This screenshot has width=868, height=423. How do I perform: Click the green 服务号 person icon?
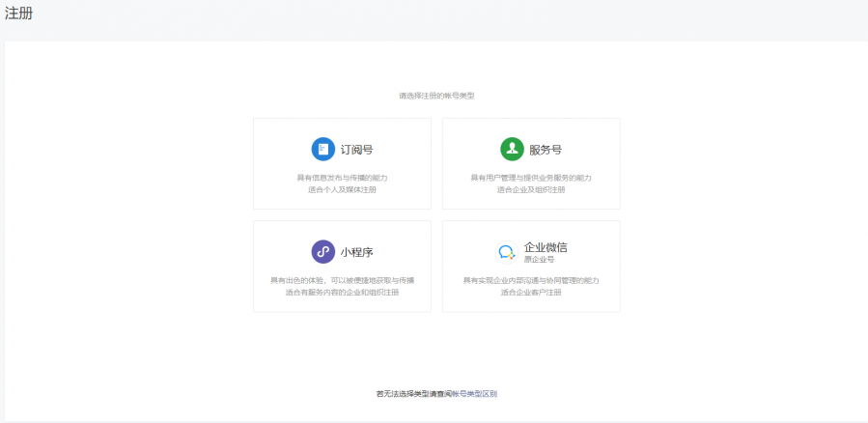[512, 149]
